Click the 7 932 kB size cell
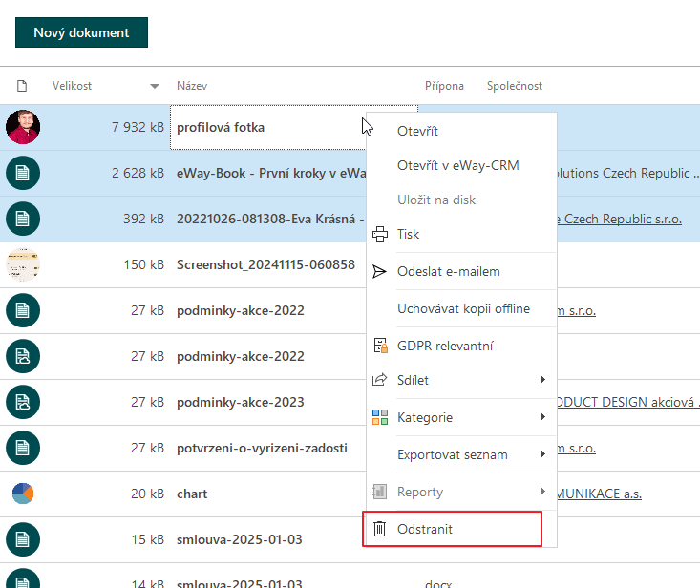The height and width of the screenshot is (588, 700). point(138,128)
